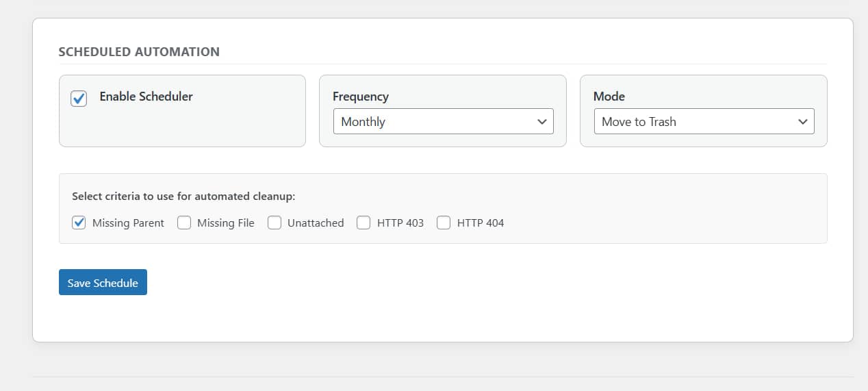The height and width of the screenshot is (391, 868).
Task: Click the chevron arrow in the Frequency select
Action: click(x=542, y=122)
